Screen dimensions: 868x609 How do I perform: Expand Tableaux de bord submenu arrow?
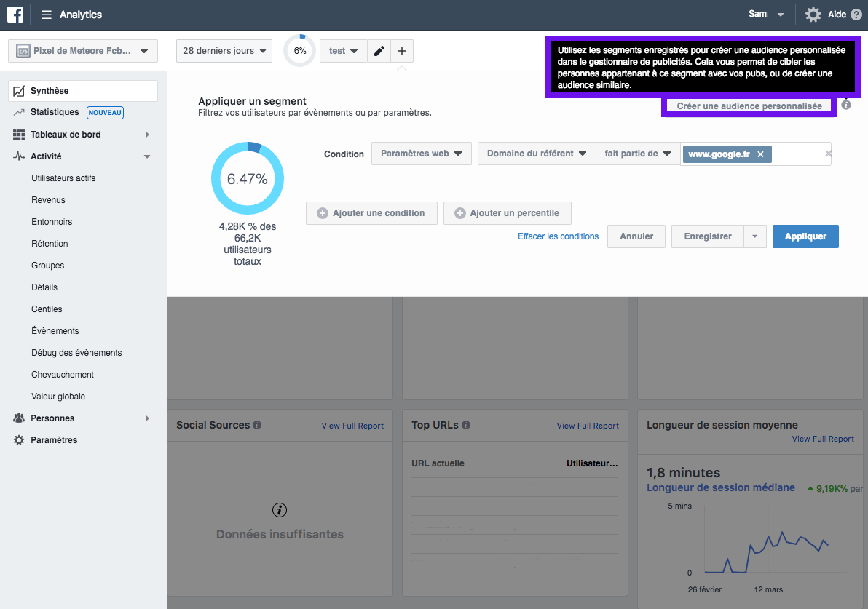point(147,135)
